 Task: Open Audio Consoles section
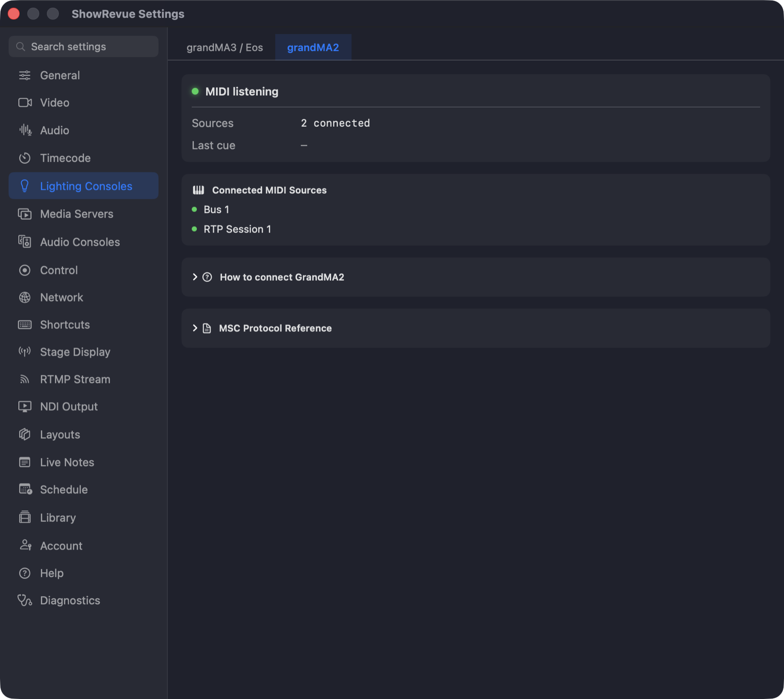click(84, 242)
